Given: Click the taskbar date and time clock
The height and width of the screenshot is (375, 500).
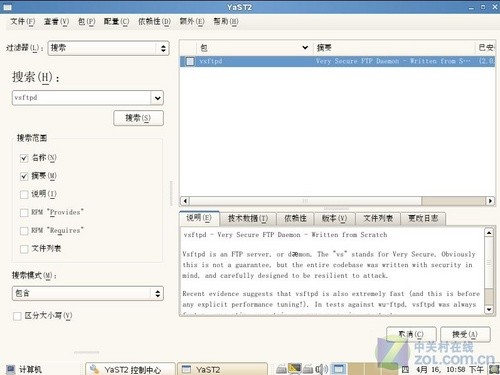Looking at the screenshot, I should point(449,369).
